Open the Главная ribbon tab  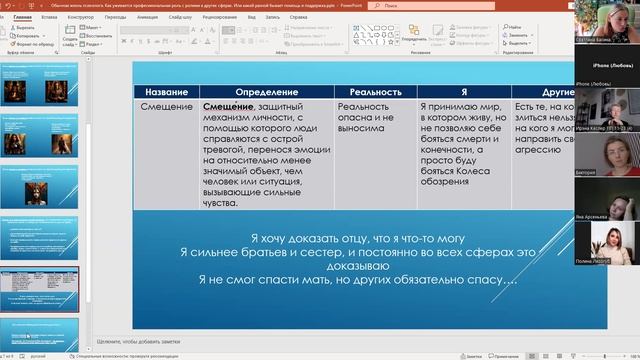pyautogui.click(x=22, y=17)
